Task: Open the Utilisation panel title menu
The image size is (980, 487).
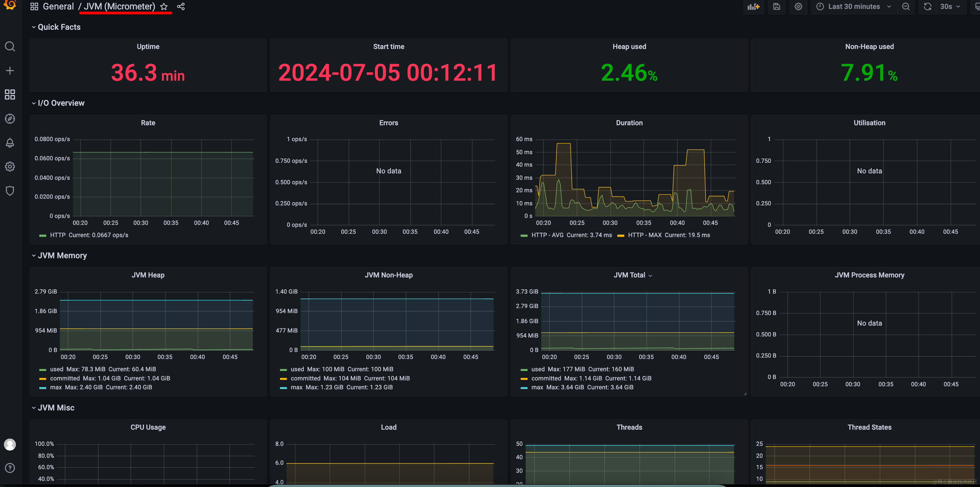Action: click(869, 123)
